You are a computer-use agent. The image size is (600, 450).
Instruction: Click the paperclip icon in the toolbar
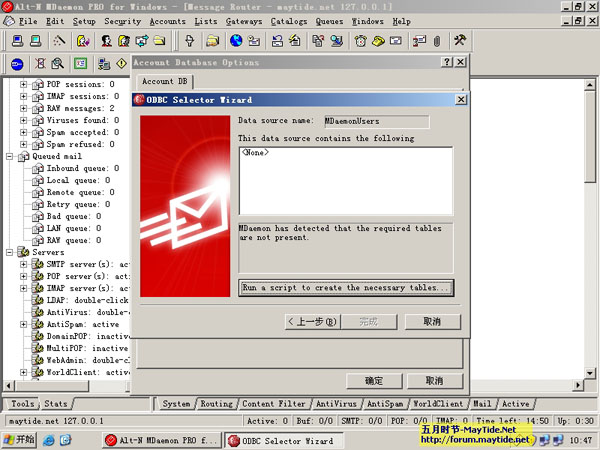(x=436, y=41)
